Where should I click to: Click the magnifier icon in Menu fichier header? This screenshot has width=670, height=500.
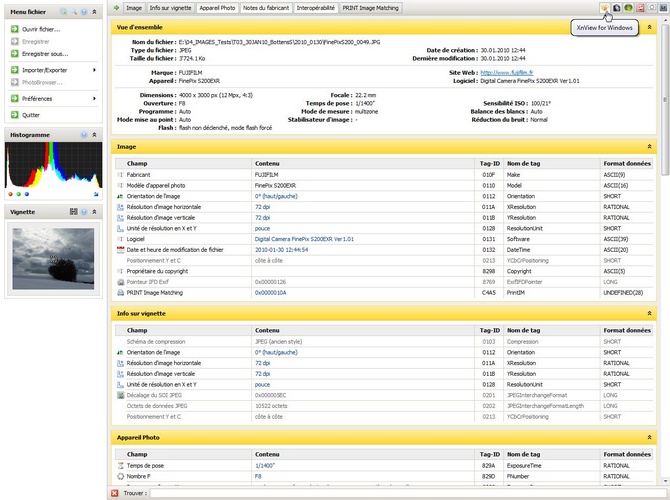pos(73,11)
